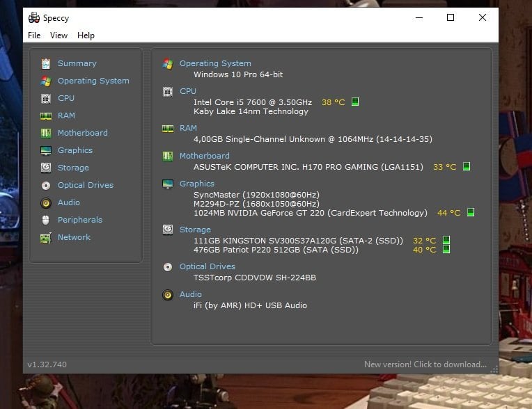View the Storage section from sidebar
Screen dimensions: 532x409
(73, 168)
